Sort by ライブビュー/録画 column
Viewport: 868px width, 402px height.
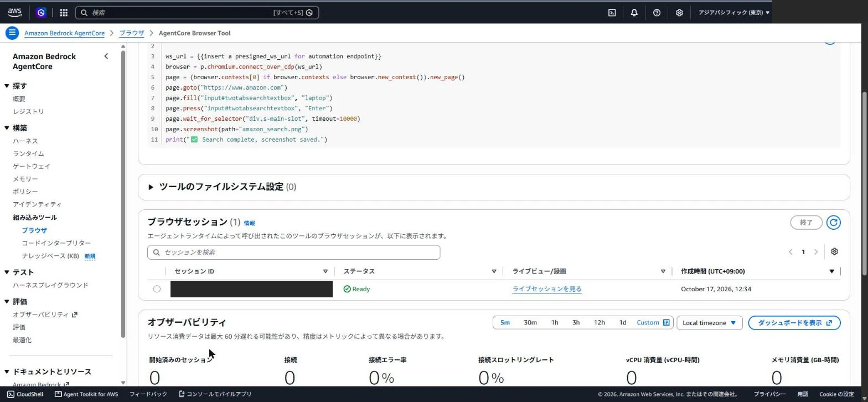coord(663,271)
